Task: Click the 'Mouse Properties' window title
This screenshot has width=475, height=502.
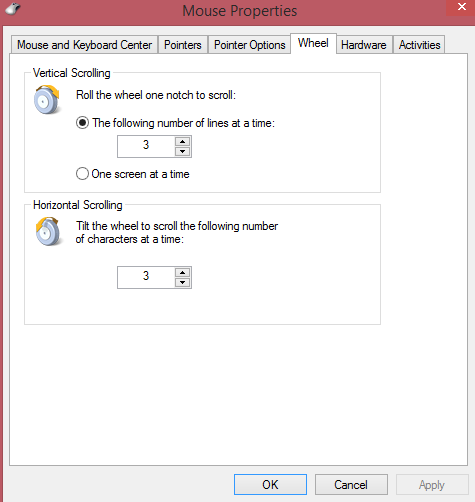Action: coord(240,11)
